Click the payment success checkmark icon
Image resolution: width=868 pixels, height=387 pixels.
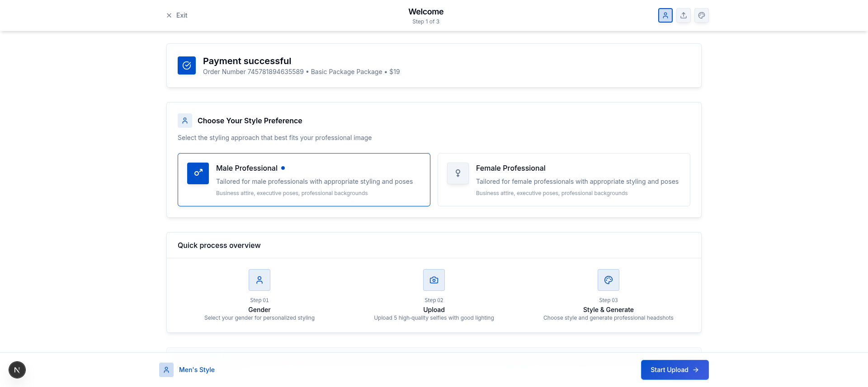pos(187,65)
